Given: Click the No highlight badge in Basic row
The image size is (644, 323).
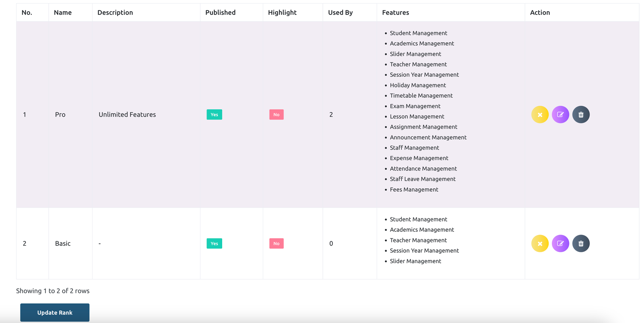Looking at the screenshot, I should 276,243.
